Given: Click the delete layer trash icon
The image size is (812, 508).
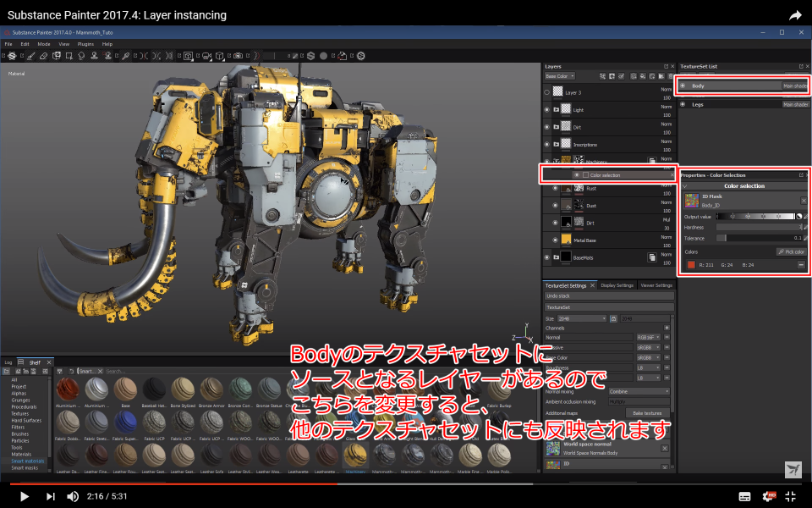Looking at the screenshot, I should [671, 76].
